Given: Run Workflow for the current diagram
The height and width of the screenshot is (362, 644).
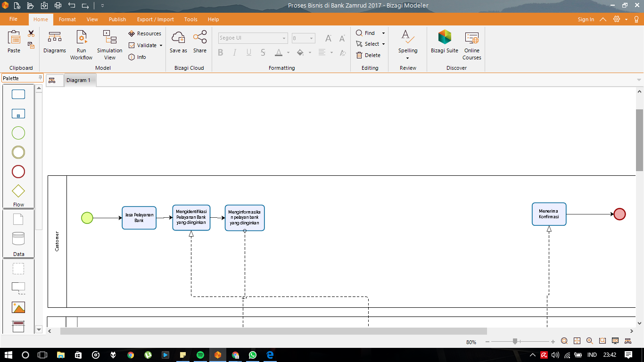Looking at the screenshot, I should click(x=81, y=45).
